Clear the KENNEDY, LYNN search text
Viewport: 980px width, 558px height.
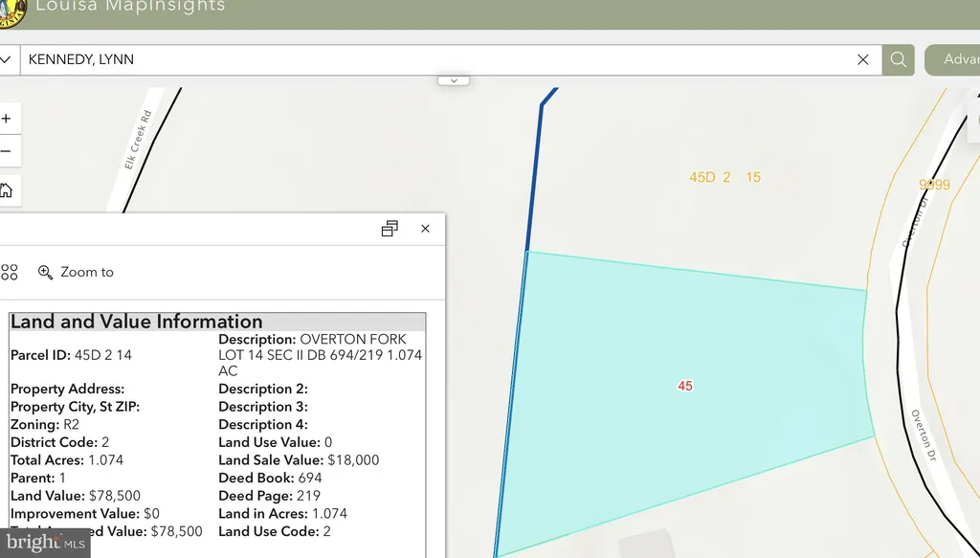[862, 59]
